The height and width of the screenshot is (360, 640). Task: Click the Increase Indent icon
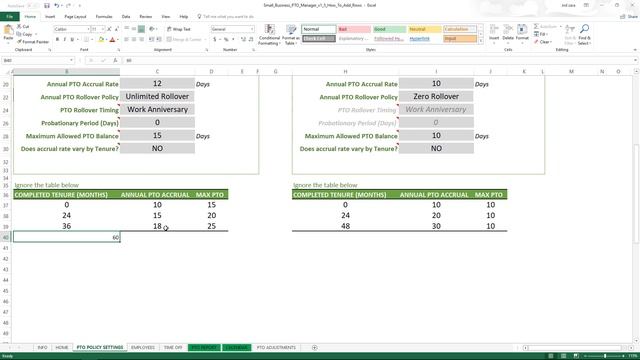click(158, 39)
